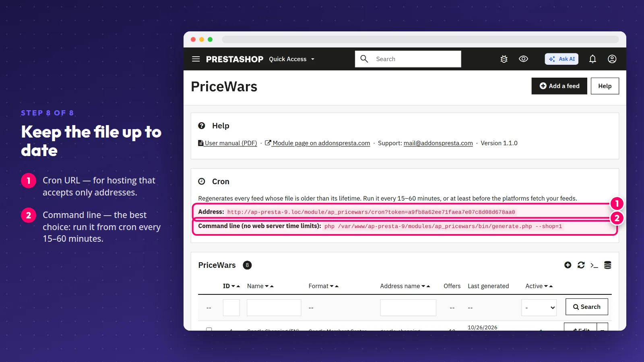Click the search magnifier icon in header

pos(364,59)
